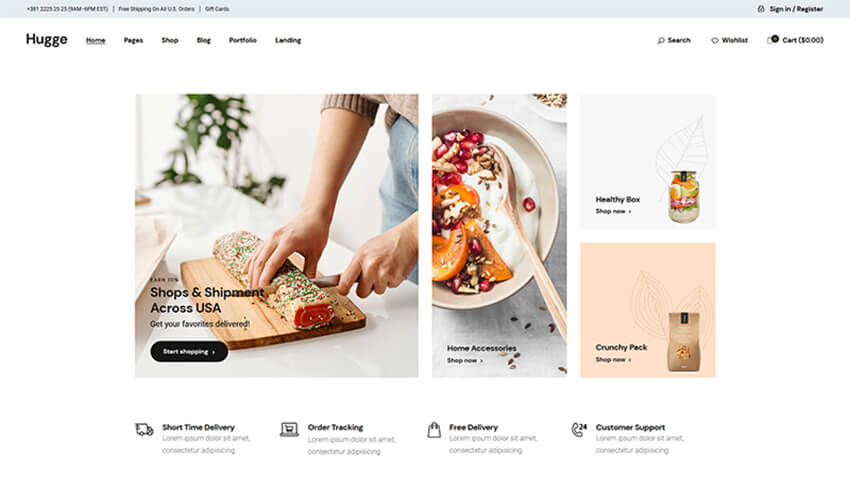This screenshot has height=490, width=850.
Task: Open the shopping cart bag icon
Action: pos(771,40)
